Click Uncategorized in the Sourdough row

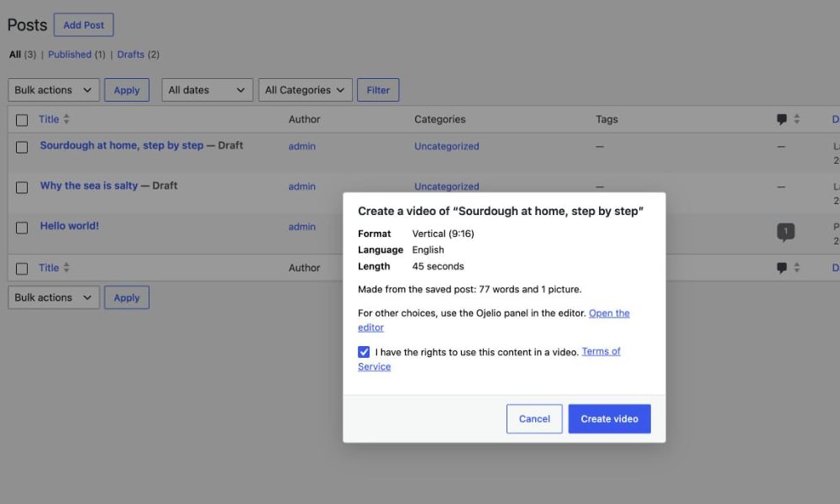click(x=447, y=146)
